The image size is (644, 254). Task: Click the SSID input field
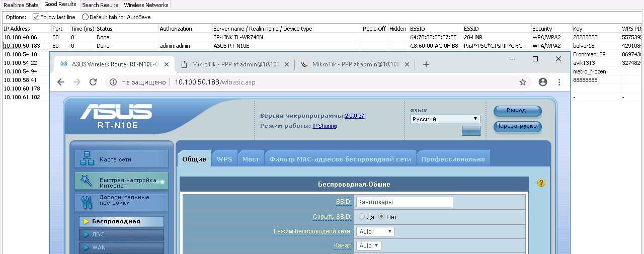coord(405,202)
